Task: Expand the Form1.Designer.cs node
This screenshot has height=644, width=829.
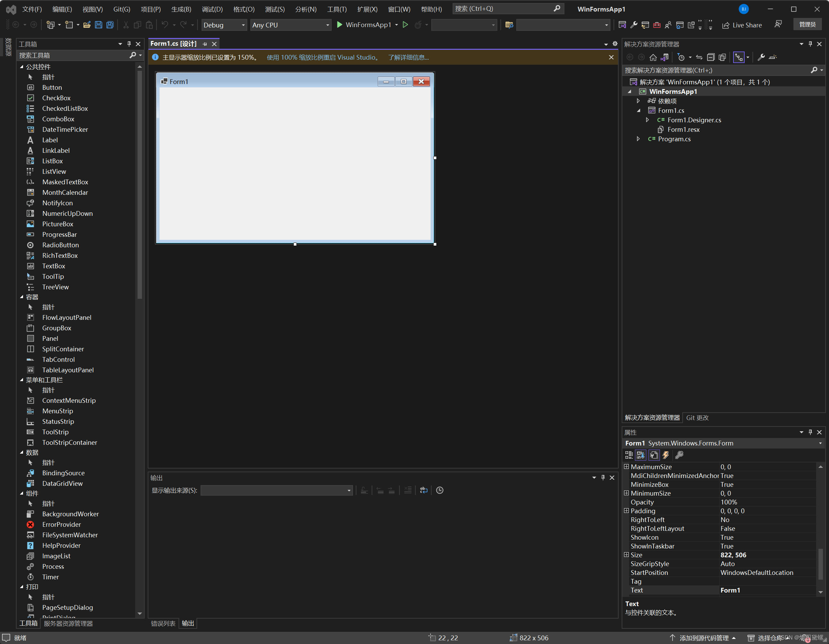Action: (x=647, y=120)
